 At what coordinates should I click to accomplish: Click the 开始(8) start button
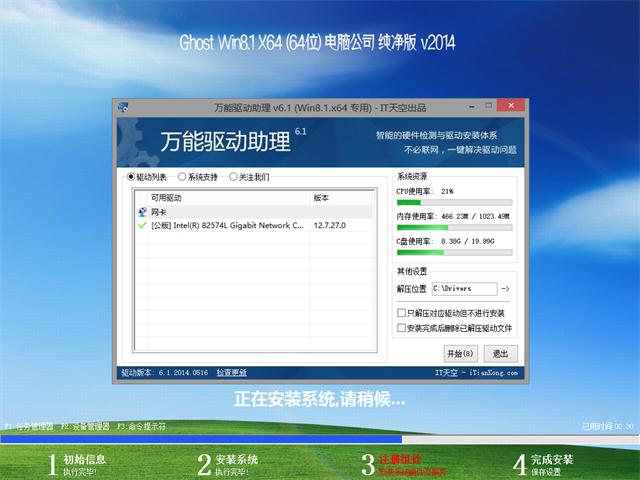460,353
